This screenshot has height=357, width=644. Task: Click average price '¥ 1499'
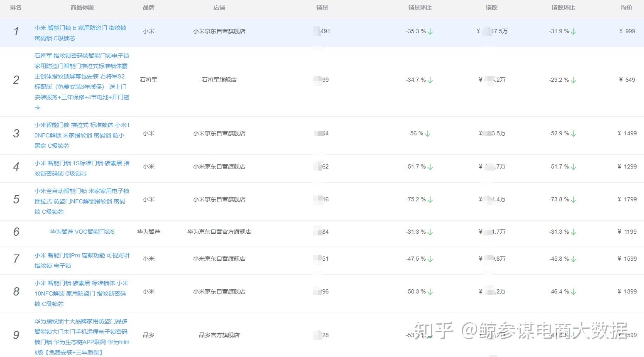click(627, 133)
